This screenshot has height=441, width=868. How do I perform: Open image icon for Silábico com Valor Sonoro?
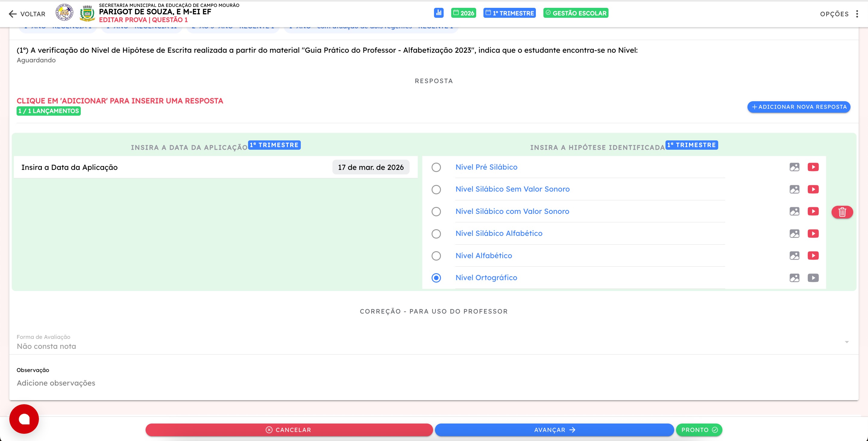coord(794,211)
